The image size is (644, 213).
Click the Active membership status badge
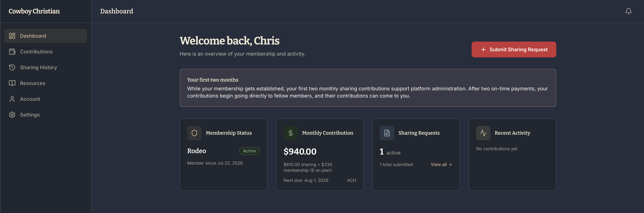click(249, 151)
